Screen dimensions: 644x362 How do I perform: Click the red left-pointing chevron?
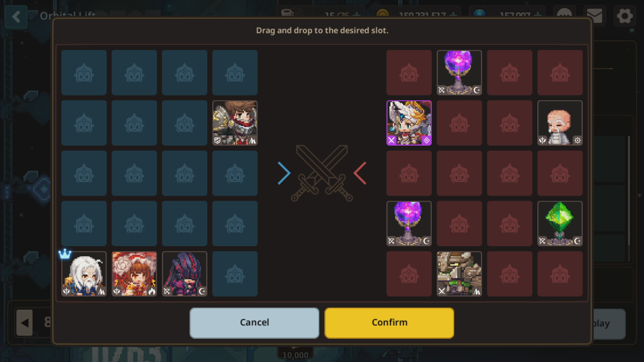click(360, 173)
